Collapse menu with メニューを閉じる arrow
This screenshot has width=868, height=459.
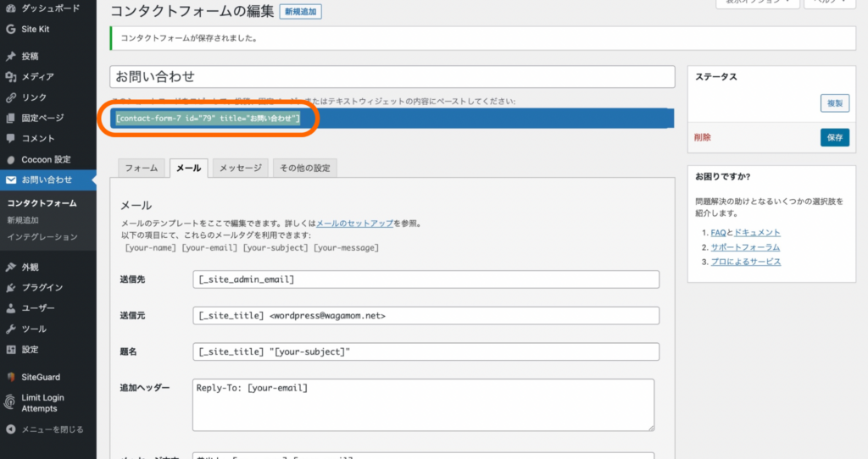pos(11,429)
